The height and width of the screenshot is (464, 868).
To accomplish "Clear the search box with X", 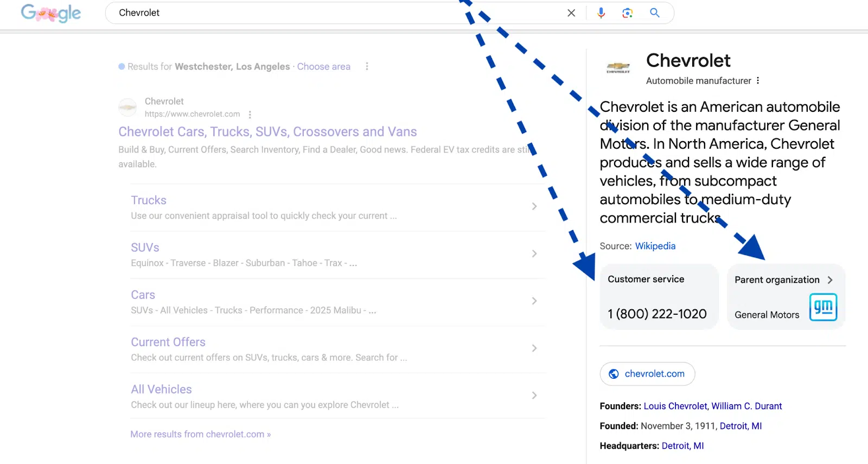I will coord(571,13).
